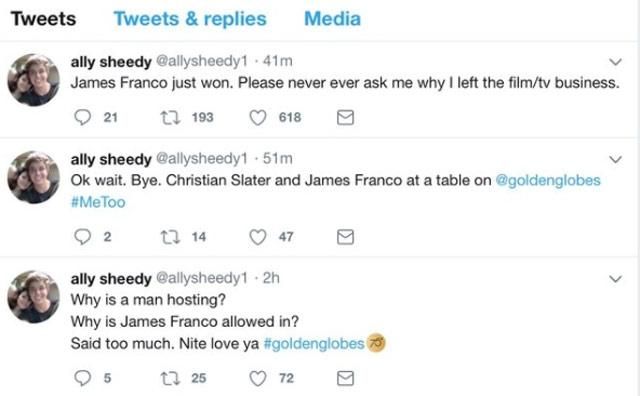The width and height of the screenshot is (640, 396).
Task: Like the tweet with 618 likes
Action: click(x=258, y=118)
